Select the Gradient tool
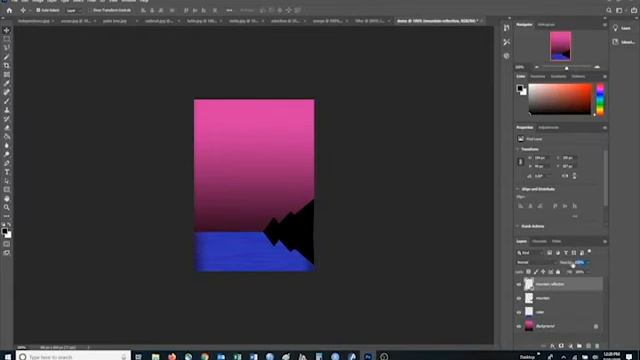Screen dimensions: 640x360 pos(7,137)
